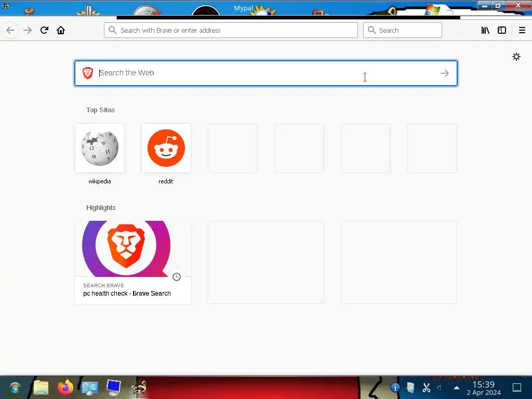This screenshot has height=399, width=532.
Task: Click the blue info tray icon
Action: pos(395,388)
